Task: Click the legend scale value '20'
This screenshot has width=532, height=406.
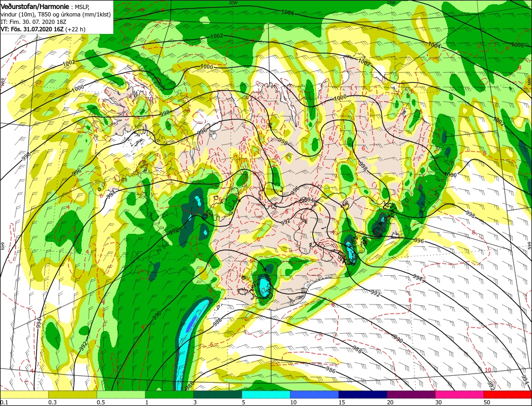Action: (390, 402)
